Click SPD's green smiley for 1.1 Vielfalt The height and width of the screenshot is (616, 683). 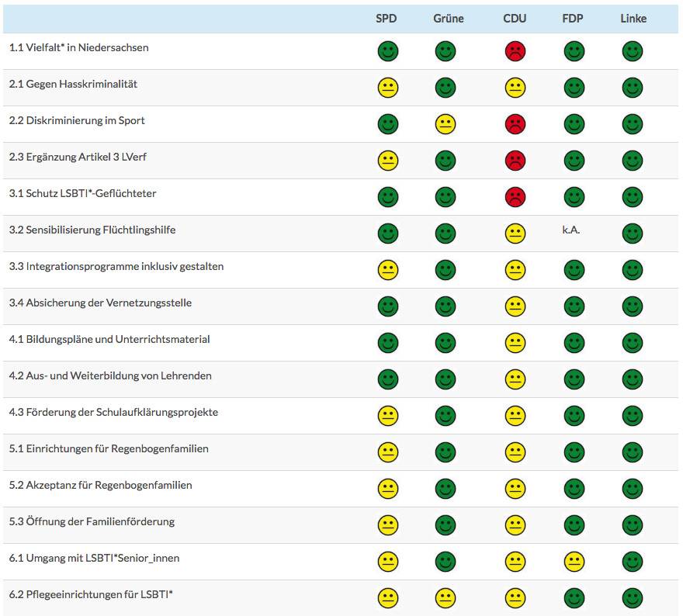point(387,51)
